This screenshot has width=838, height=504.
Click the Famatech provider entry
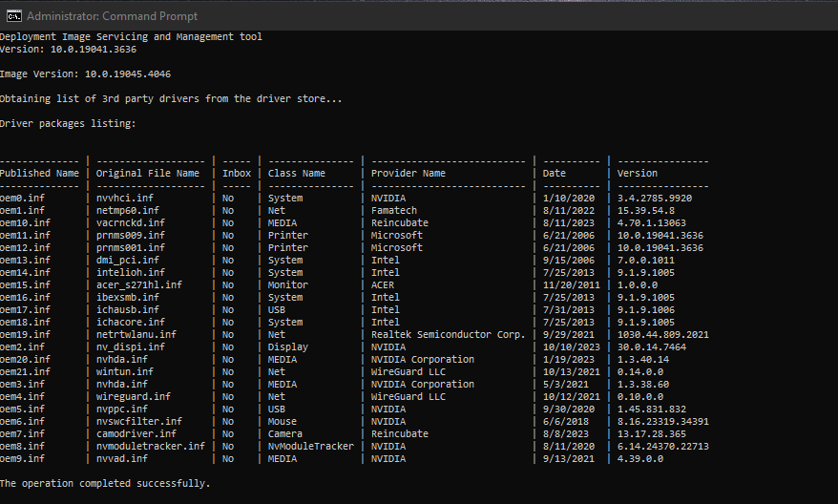click(394, 211)
